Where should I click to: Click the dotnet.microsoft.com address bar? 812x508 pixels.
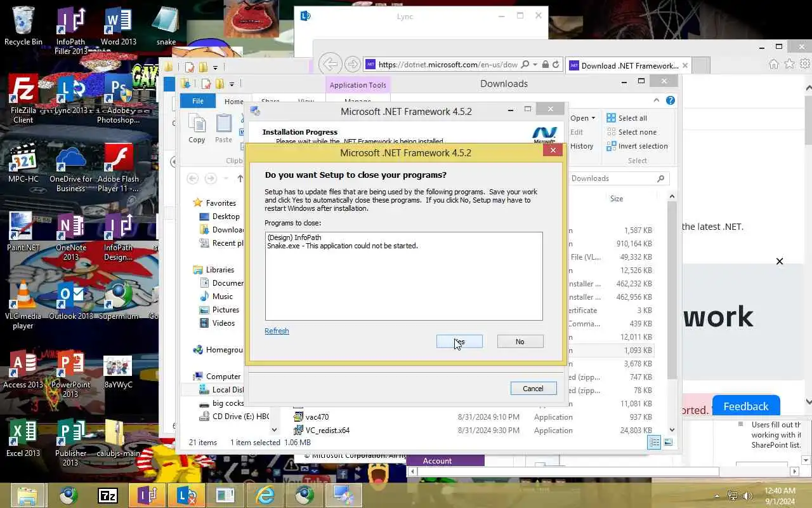(x=448, y=65)
